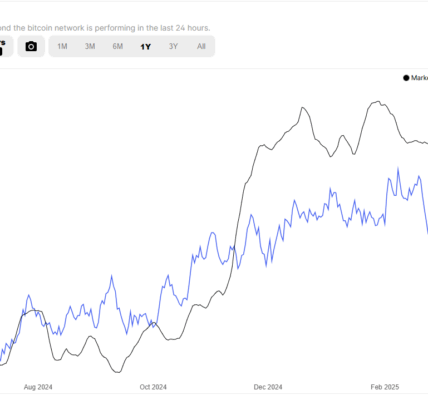
Task: Show All time range data
Action: coord(201,46)
